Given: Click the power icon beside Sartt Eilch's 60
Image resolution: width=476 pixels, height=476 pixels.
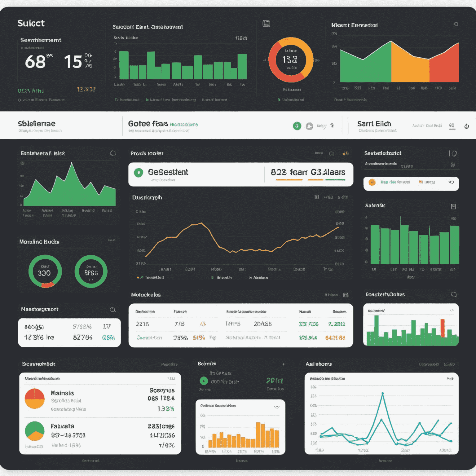Looking at the screenshot, I should [466, 126].
